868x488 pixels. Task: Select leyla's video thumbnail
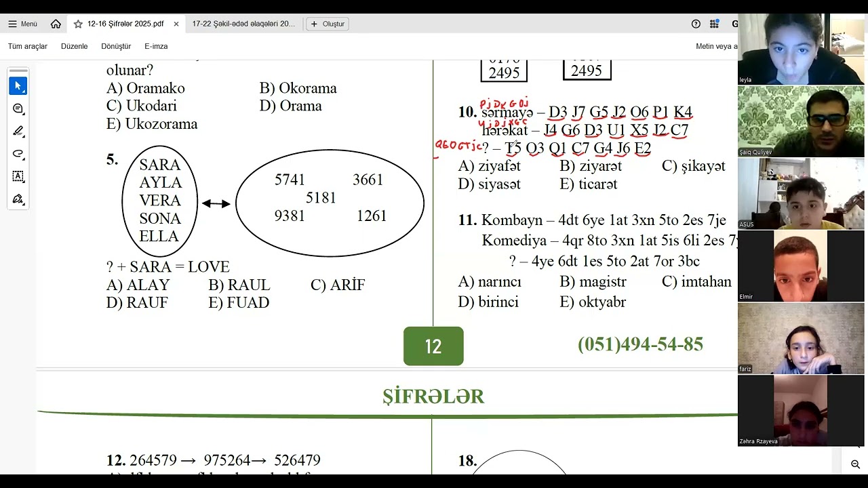coord(801,49)
